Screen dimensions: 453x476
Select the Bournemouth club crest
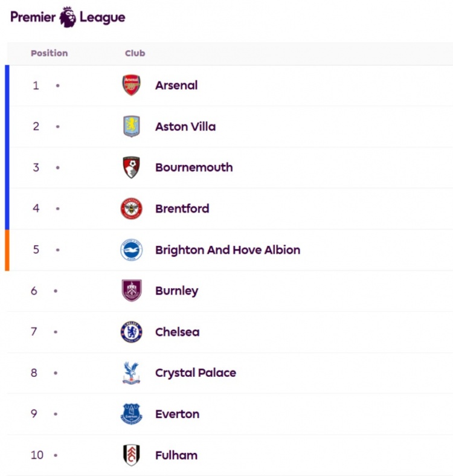click(131, 167)
